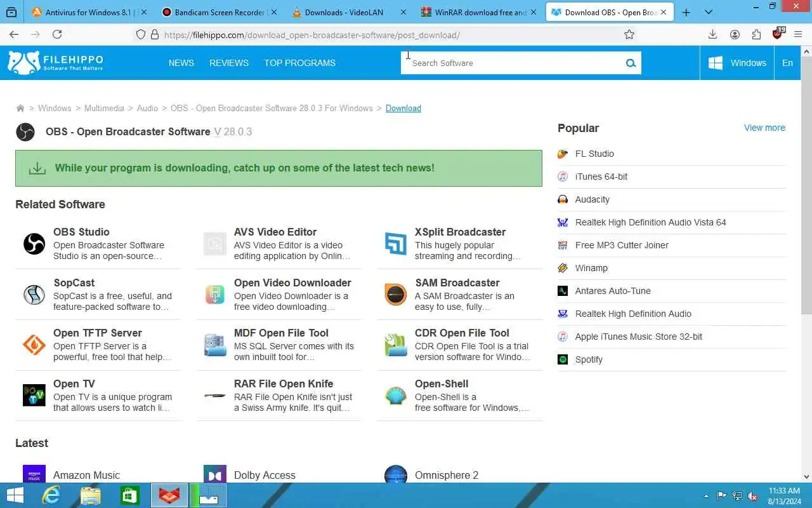Switch to the Antivirus for Windows 8.1 tab
The width and height of the screenshot is (812, 508).
tap(88, 12)
